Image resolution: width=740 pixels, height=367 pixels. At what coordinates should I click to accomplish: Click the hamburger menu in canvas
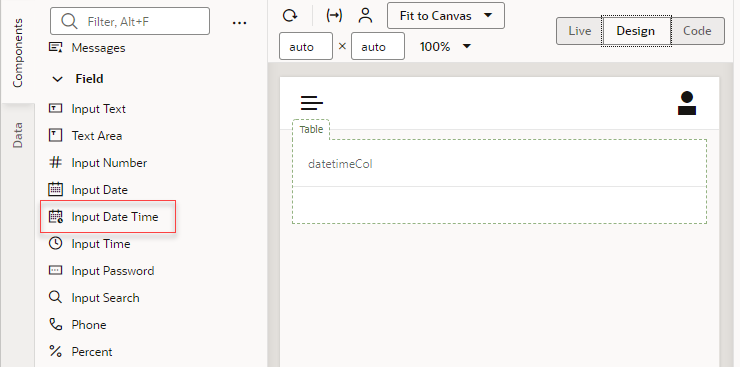312,103
